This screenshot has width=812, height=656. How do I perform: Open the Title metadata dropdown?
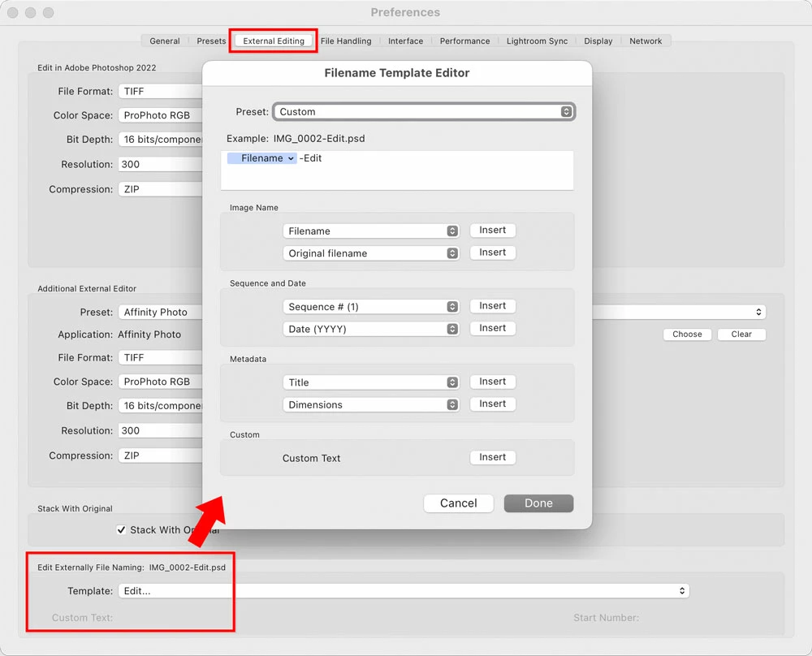pyautogui.click(x=371, y=382)
